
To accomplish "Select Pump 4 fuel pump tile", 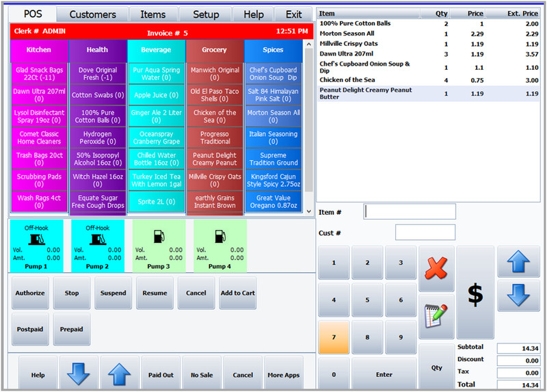I will (x=220, y=246).
